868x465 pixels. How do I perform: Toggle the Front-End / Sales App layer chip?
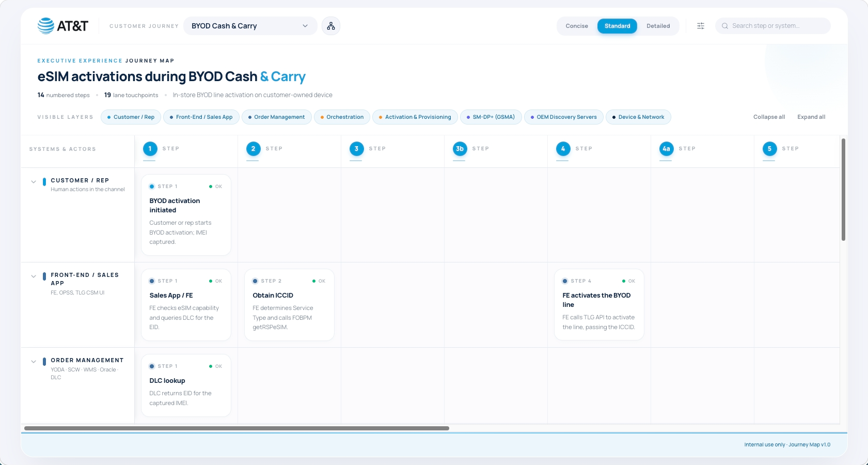[201, 117]
